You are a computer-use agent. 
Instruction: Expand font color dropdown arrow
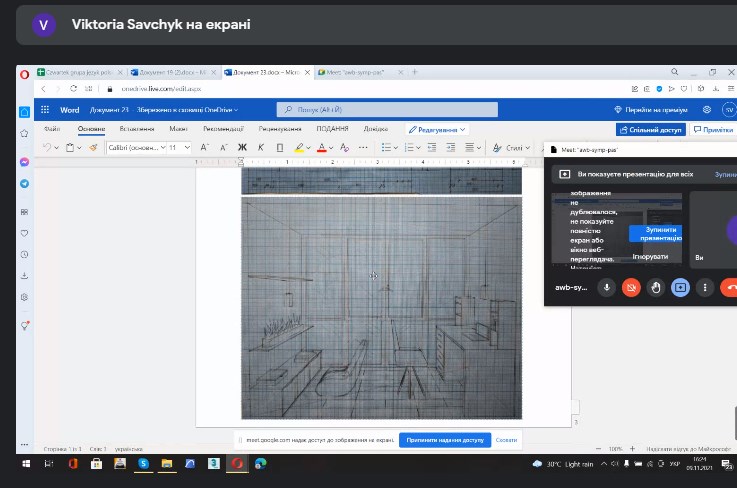click(331, 148)
